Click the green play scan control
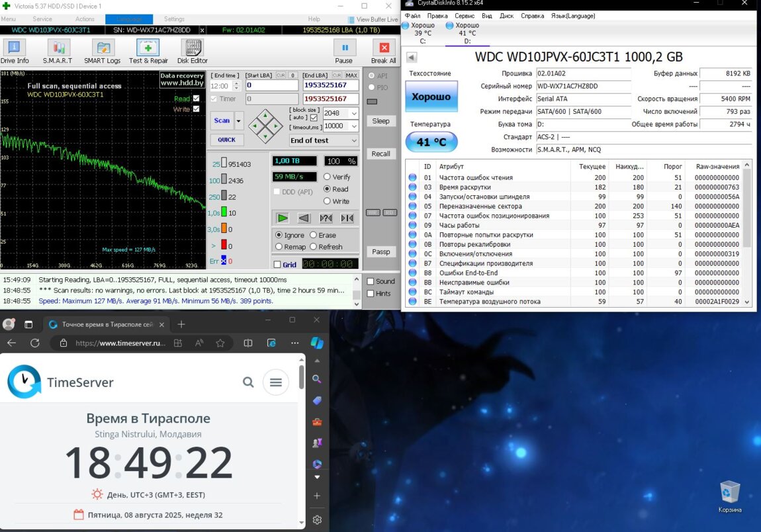 tap(283, 218)
